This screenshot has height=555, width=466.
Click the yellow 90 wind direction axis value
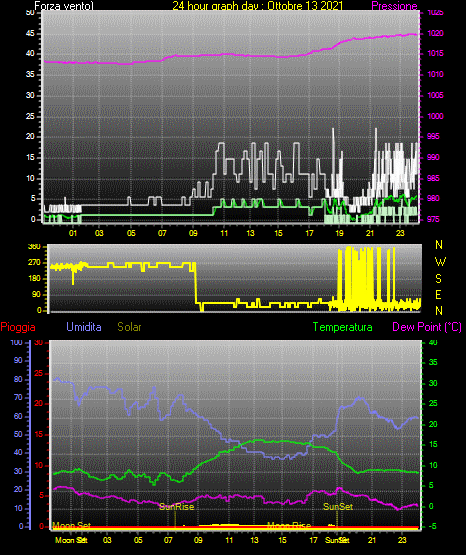coord(37,294)
